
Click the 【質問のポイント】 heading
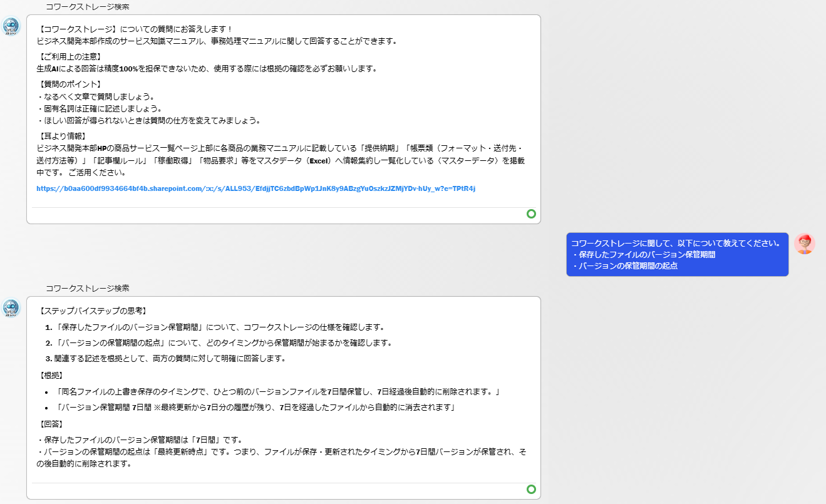click(x=69, y=85)
